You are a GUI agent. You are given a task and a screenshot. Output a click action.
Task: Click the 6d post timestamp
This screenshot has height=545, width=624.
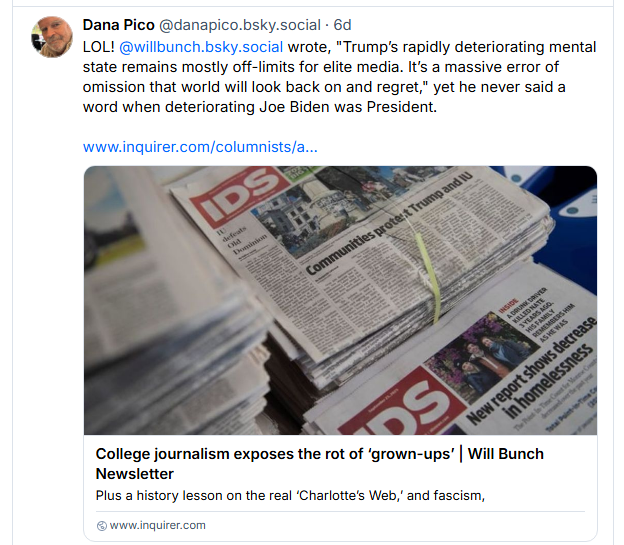point(342,24)
